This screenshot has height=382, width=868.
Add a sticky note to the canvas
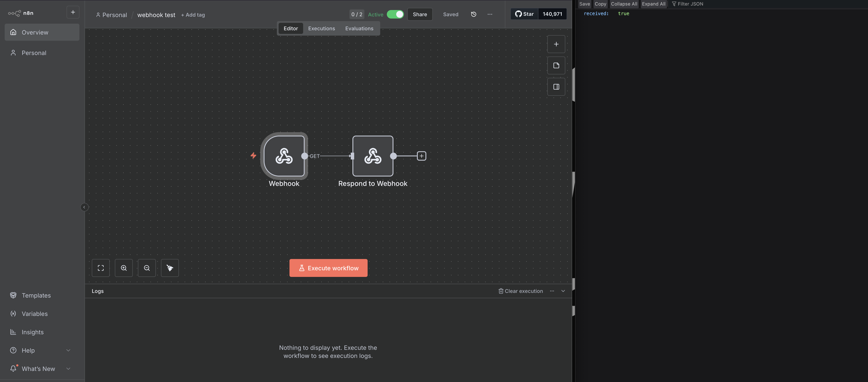coord(556,65)
